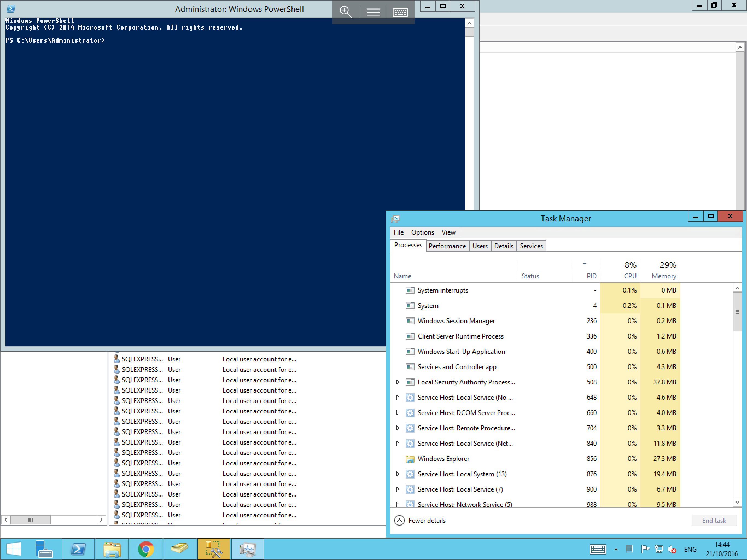Open touch keyboard in system tray

[598, 549]
